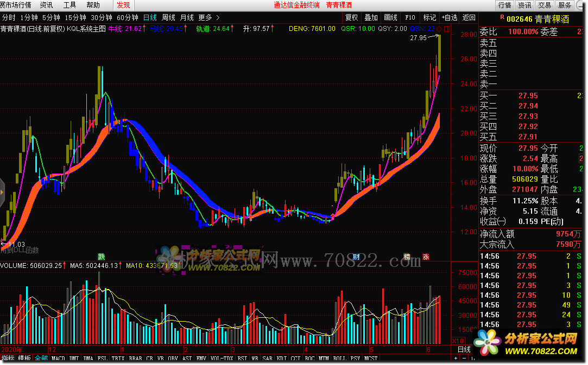
Task: Switch indicator to DMA
Action: 88,358
